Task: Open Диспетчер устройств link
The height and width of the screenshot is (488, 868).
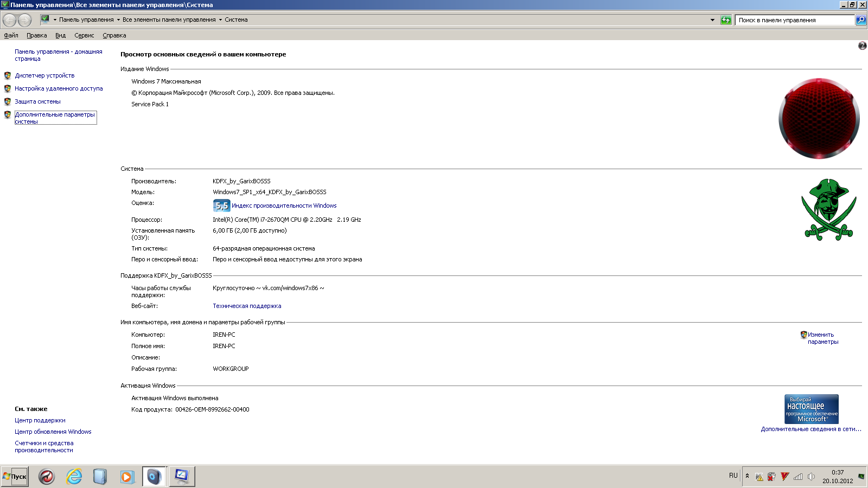Action: pos(44,75)
